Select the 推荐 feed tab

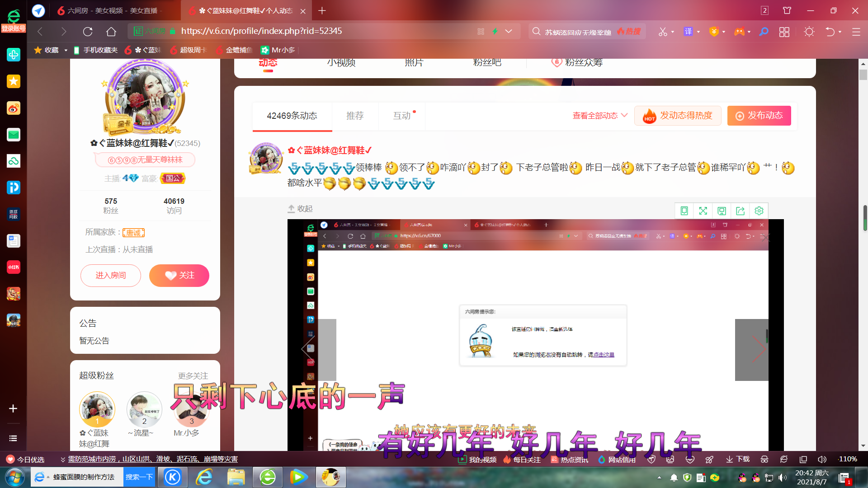click(355, 116)
